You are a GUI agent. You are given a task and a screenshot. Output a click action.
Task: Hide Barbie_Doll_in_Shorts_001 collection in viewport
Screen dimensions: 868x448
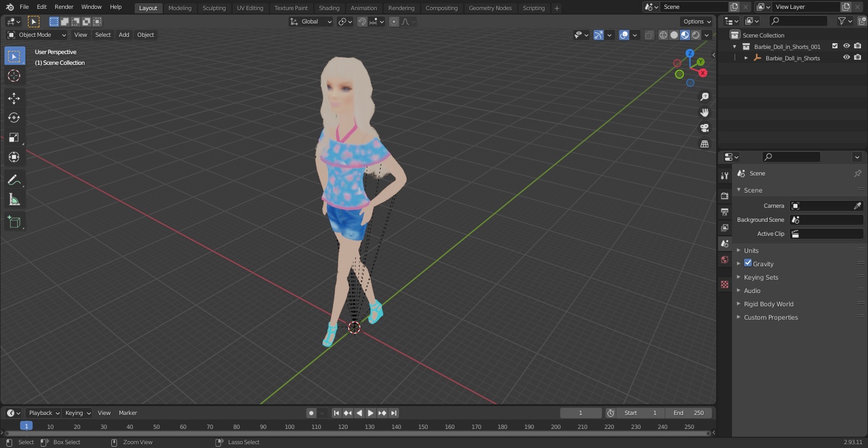[x=846, y=46]
